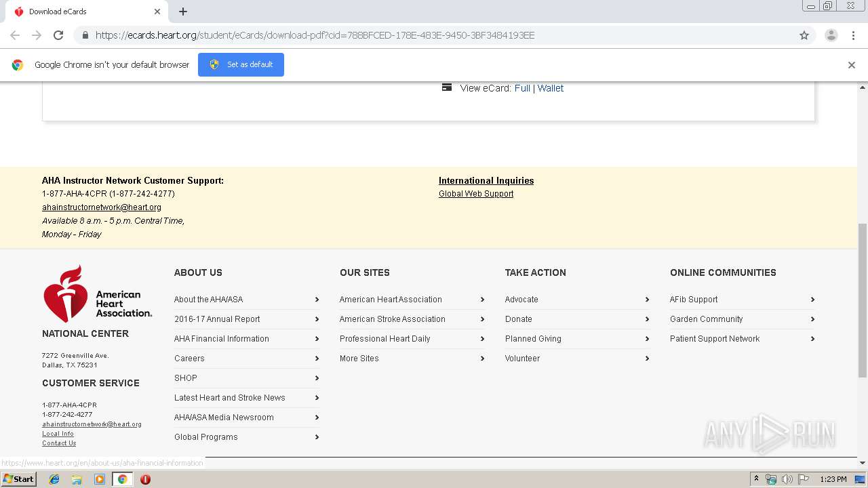Open More Sites link

click(359, 359)
